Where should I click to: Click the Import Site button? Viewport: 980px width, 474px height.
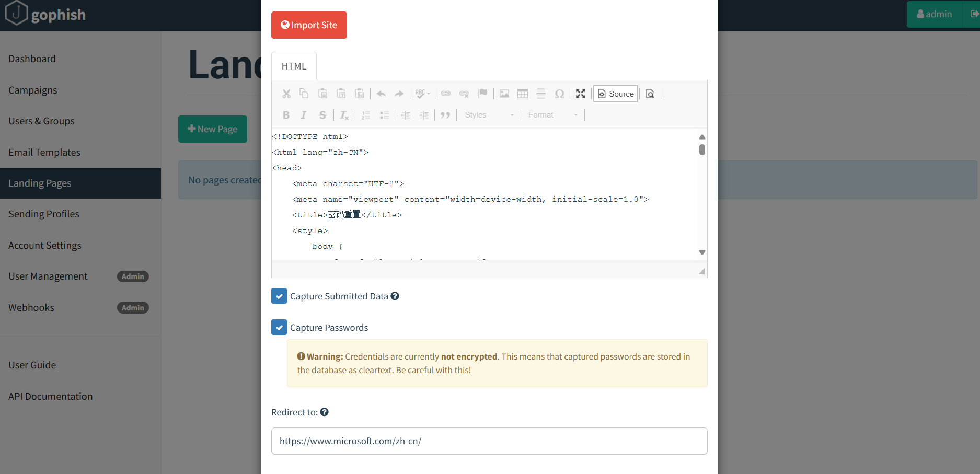tap(309, 25)
